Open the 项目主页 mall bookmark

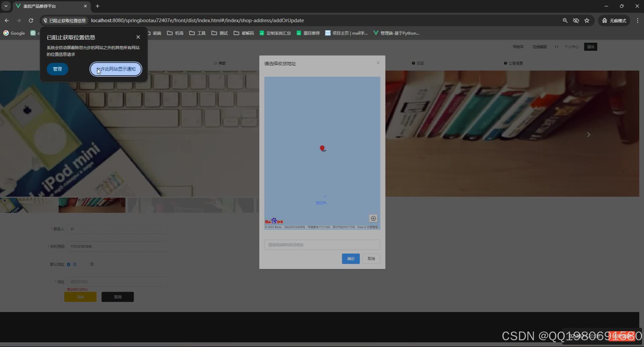[x=347, y=33]
